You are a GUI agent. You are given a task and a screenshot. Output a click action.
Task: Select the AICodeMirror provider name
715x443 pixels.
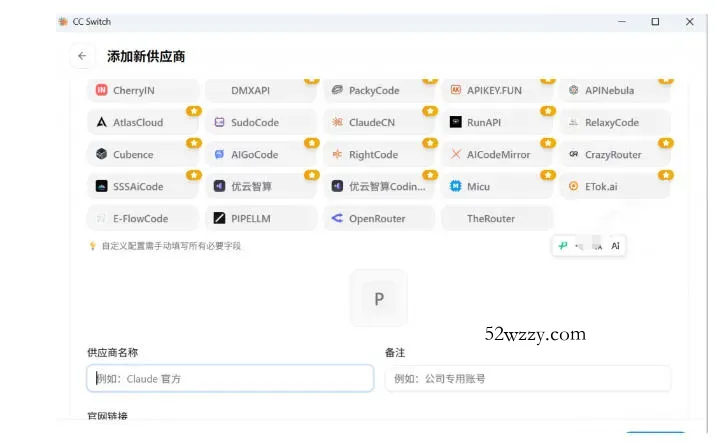point(498,155)
